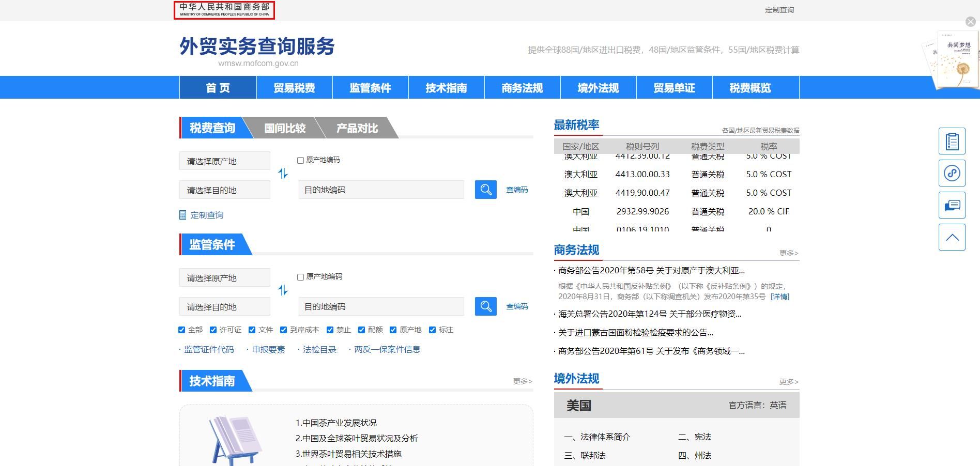Image resolution: width=980 pixels, height=466 pixels.
Task: Open the [详情] link under 商务法规
Action: point(780,297)
